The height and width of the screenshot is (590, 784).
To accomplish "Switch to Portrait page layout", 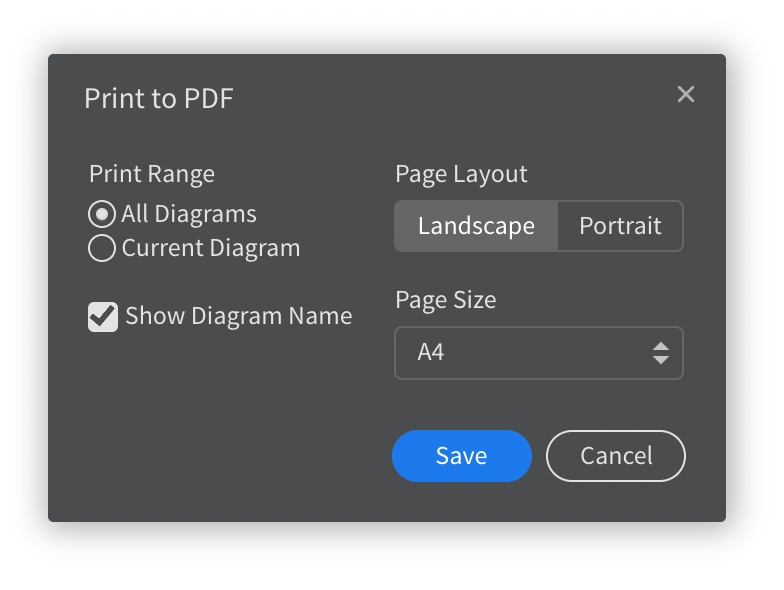I will click(x=620, y=226).
